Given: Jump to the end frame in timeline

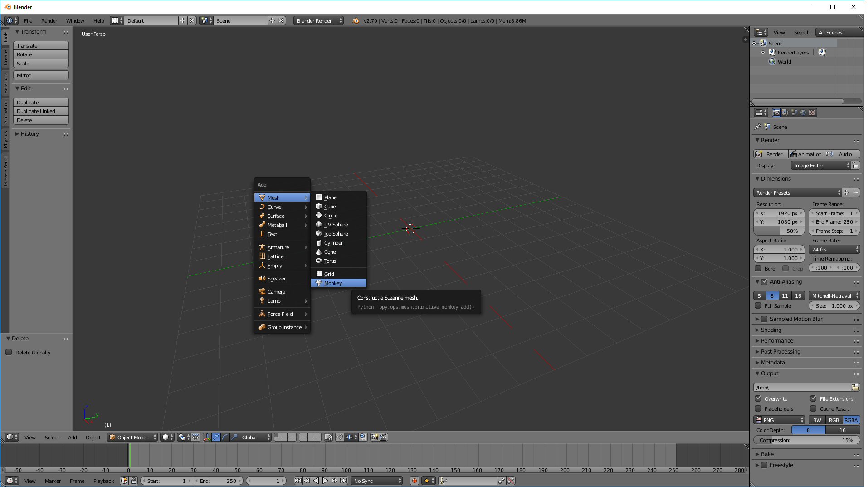Looking at the screenshot, I should [x=344, y=481].
